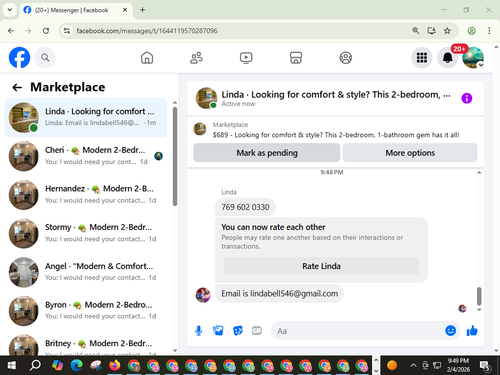Open the Facebook logo home link
This screenshot has height=375, width=500.
tap(19, 57)
